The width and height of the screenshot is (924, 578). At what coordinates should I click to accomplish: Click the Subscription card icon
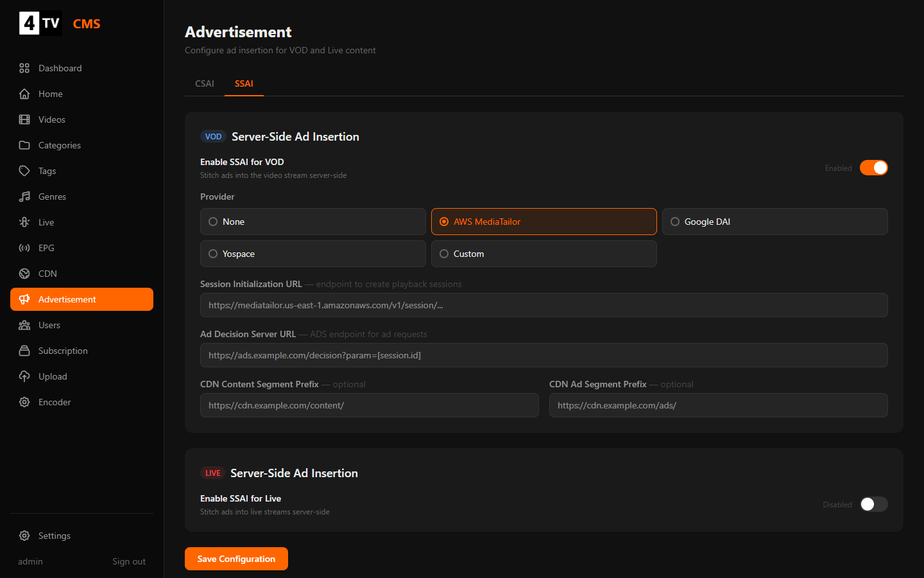point(24,351)
